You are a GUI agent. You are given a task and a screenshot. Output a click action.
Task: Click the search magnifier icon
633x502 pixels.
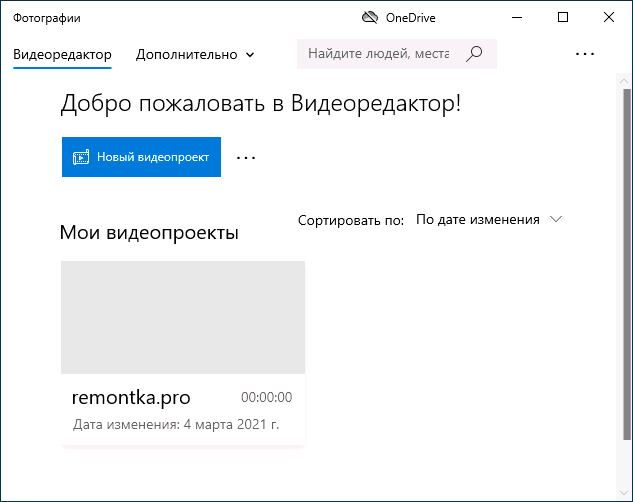point(474,54)
